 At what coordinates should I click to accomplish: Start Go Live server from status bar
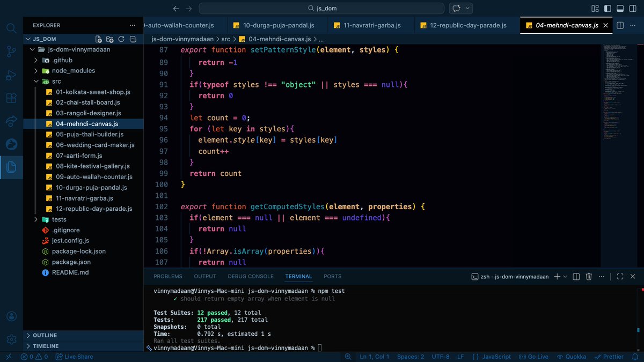pyautogui.click(x=533, y=357)
